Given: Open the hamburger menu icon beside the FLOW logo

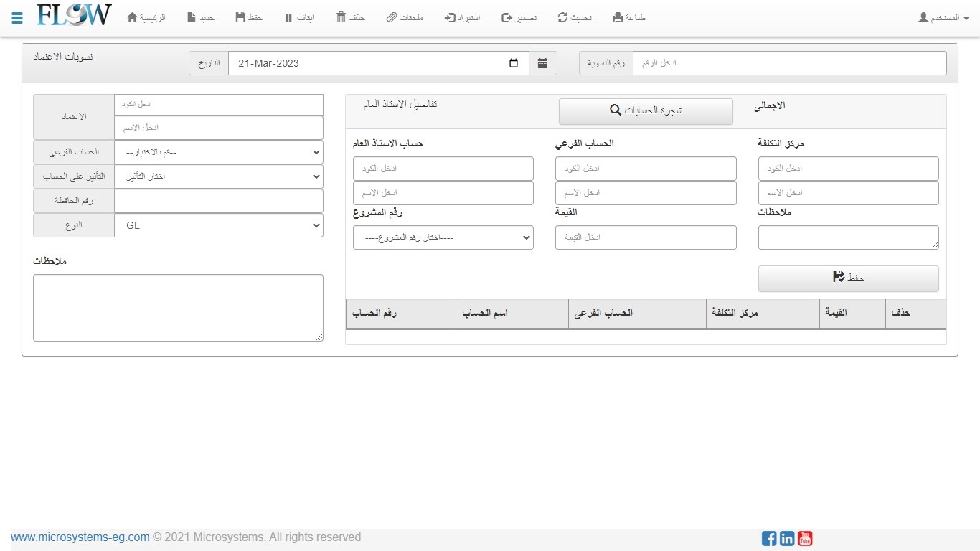Looking at the screenshot, I should coord(17,18).
